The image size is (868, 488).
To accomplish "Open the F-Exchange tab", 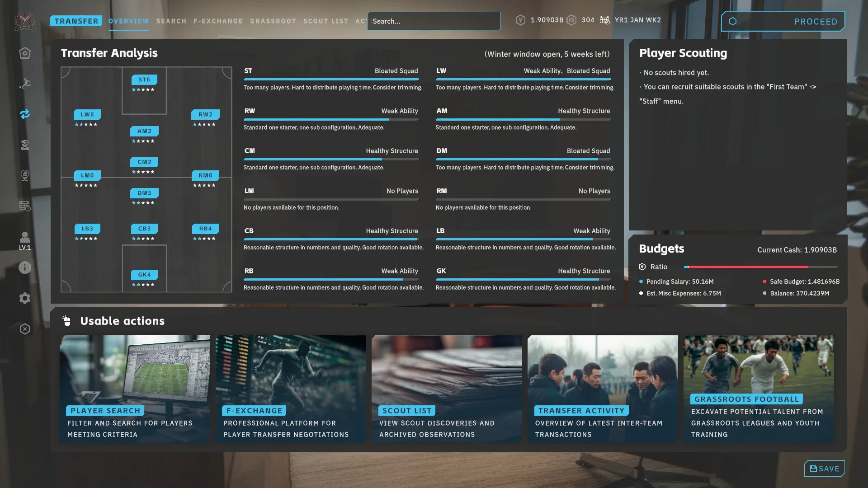I will (218, 21).
